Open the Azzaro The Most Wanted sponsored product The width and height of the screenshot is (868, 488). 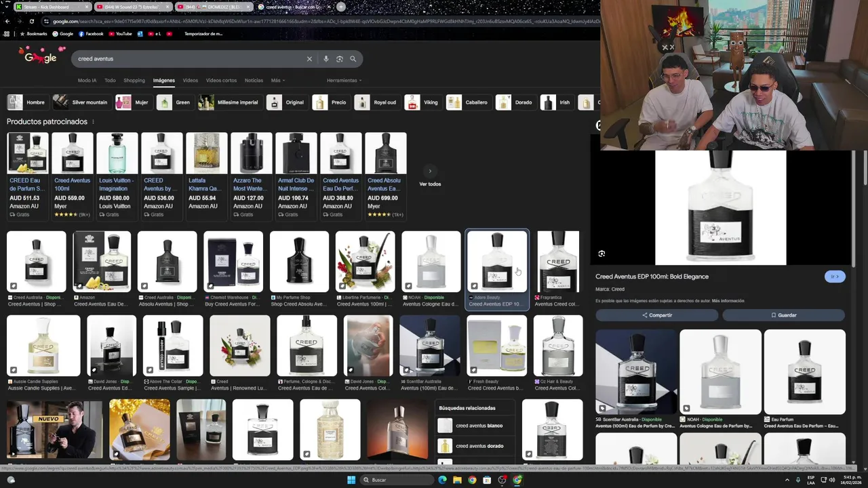[251, 176]
